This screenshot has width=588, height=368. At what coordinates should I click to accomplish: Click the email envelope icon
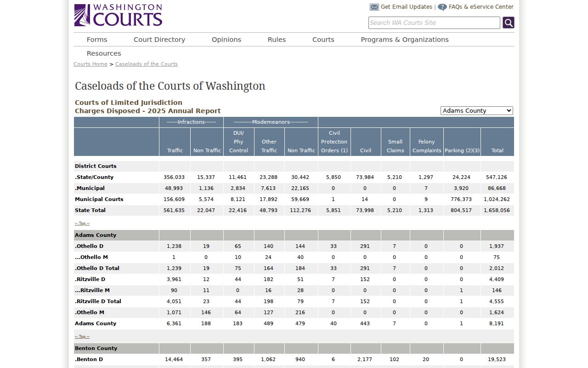tap(374, 7)
